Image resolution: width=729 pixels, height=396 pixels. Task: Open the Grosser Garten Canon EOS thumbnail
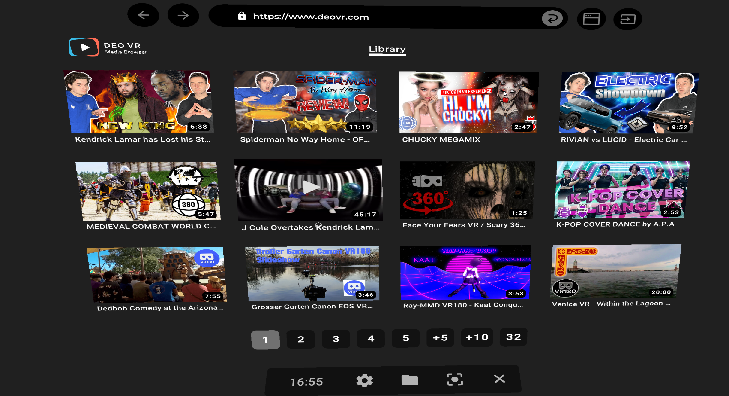pyautogui.click(x=312, y=274)
